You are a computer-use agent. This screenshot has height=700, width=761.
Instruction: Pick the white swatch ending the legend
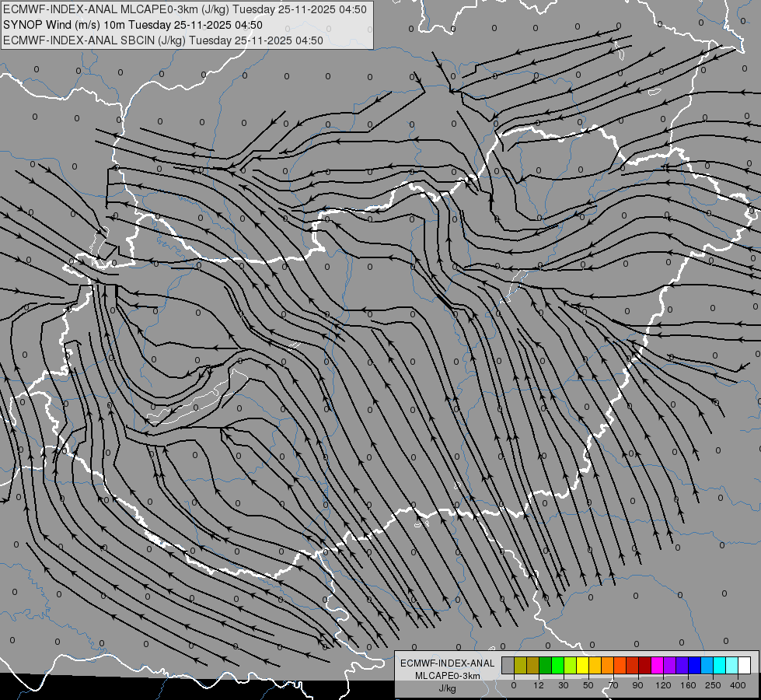pyautogui.click(x=745, y=665)
